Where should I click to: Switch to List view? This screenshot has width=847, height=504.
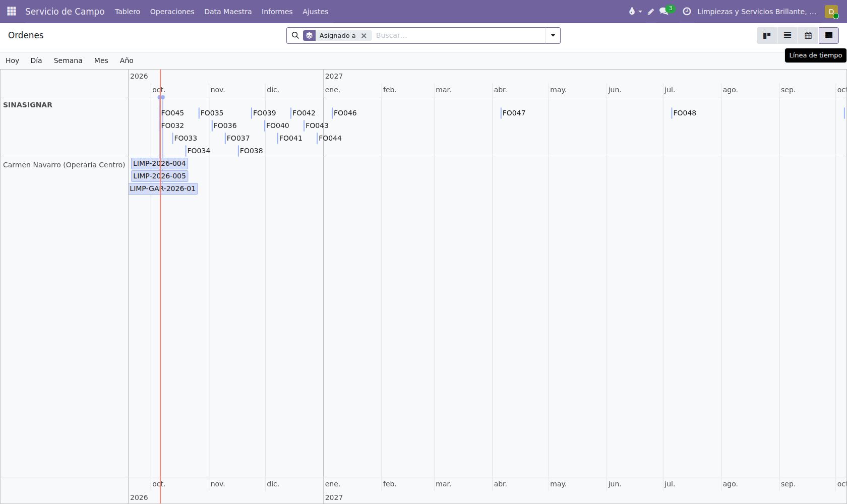[x=788, y=35]
